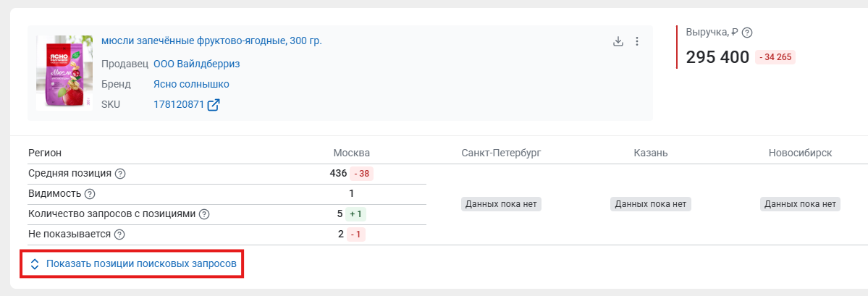The width and height of the screenshot is (868, 296).
Task: Select the Москва region column header
Action: pyautogui.click(x=352, y=153)
